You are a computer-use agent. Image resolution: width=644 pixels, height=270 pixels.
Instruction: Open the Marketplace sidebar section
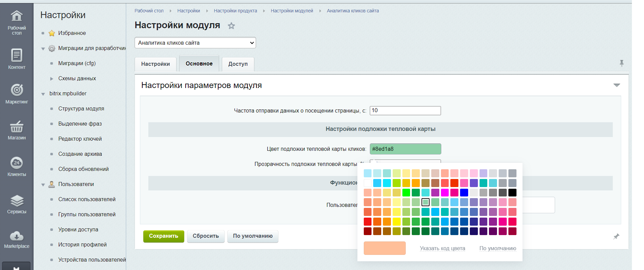tap(16, 239)
